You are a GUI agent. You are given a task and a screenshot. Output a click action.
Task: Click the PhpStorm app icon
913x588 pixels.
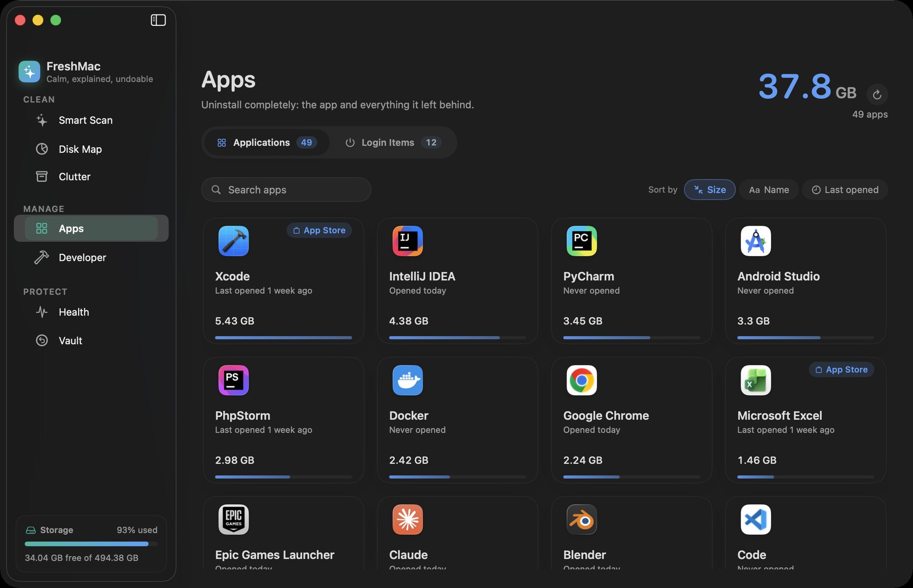[233, 380]
